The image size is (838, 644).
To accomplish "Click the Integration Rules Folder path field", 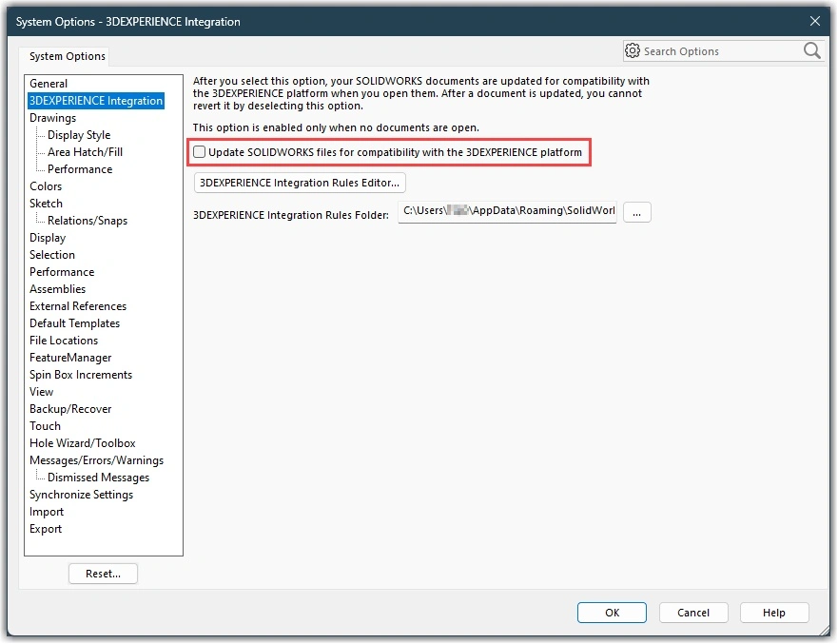I will [x=507, y=211].
